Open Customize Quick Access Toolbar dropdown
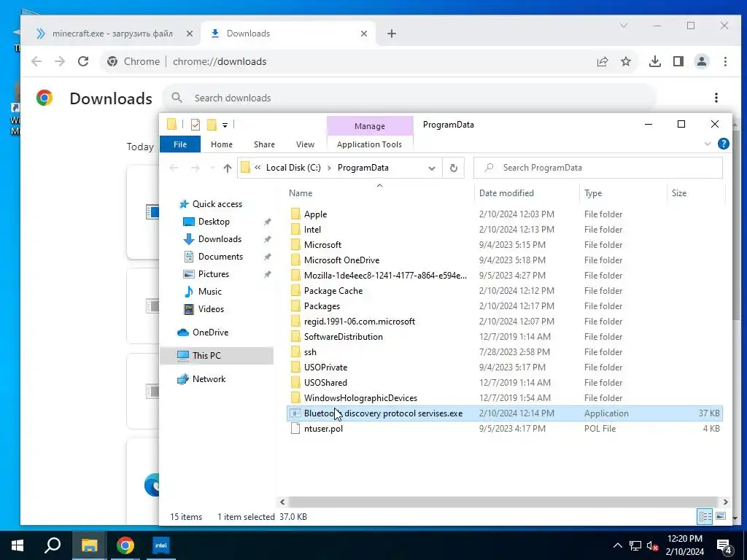 [x=225, y=125]
